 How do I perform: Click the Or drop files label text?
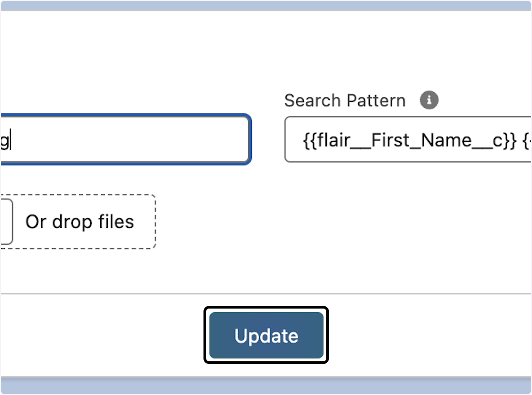(80, 221)
